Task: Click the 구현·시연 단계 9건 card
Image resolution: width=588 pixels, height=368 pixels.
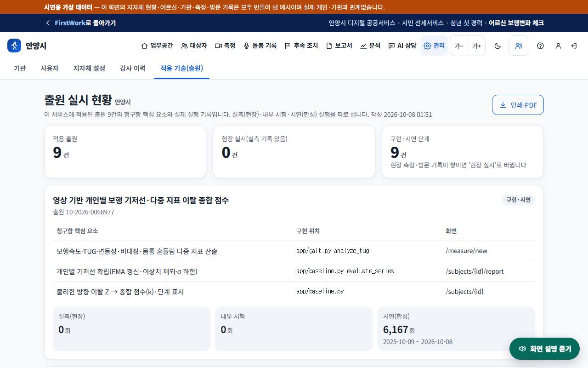Action: coord(463,152)
